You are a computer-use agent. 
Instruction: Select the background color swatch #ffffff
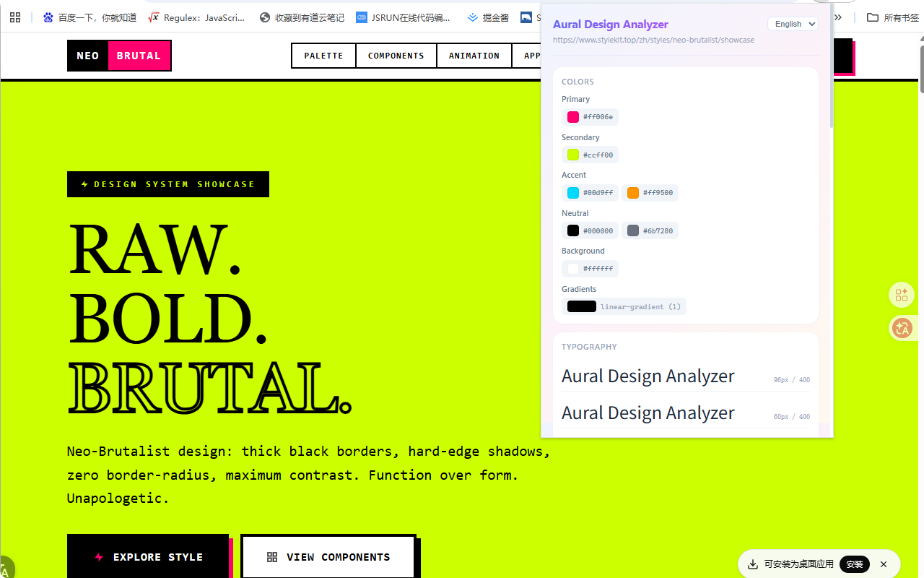click(590, 269)
